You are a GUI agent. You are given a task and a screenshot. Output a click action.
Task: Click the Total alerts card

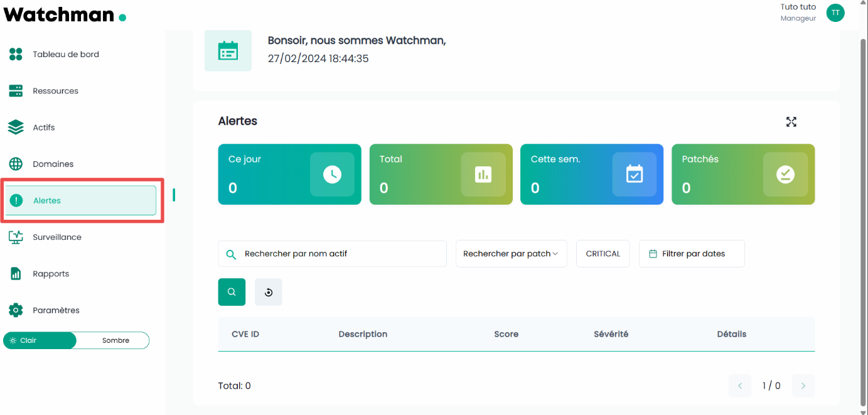click(441, 175)
